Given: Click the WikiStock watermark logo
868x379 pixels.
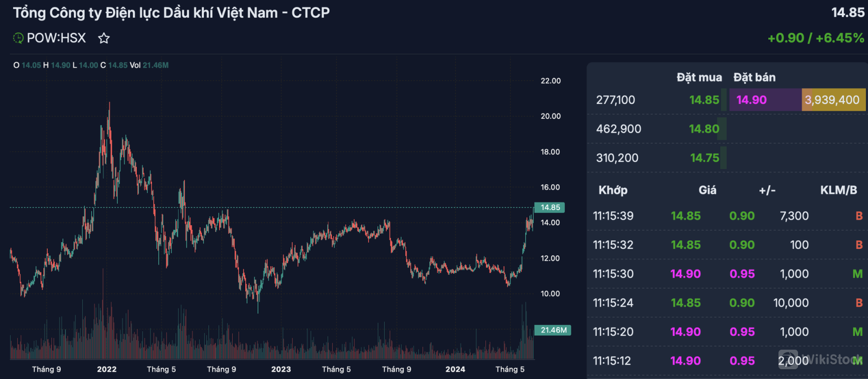Looking at the screenshot, I should (x=819, y=359).
